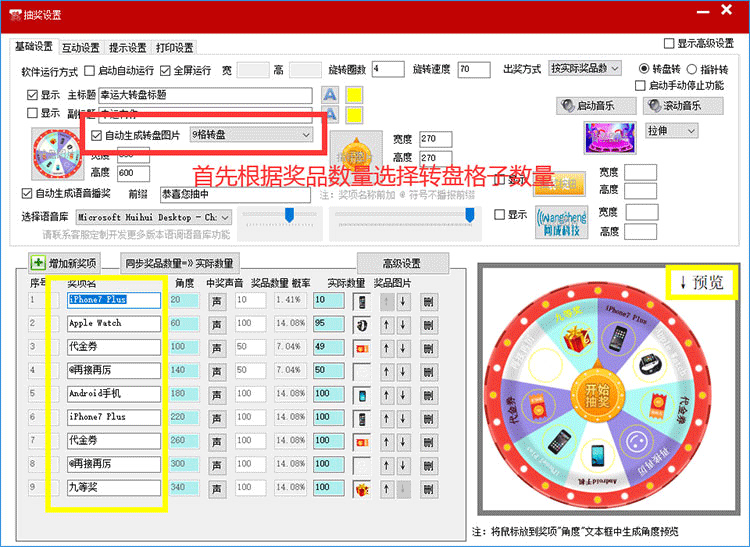Switch to the 互动设置 tab
The height and width of the screenshot is (547, 750).
tap(81, 47)
